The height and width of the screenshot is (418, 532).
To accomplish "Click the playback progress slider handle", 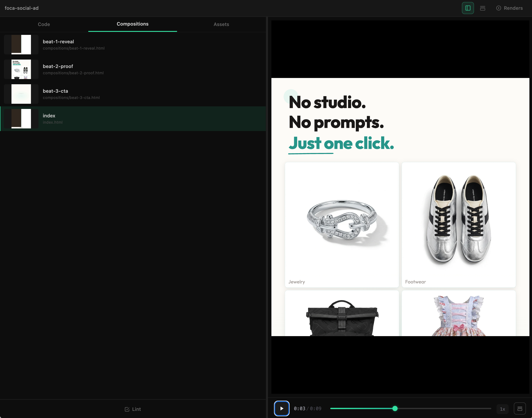I will pos(395,408).
